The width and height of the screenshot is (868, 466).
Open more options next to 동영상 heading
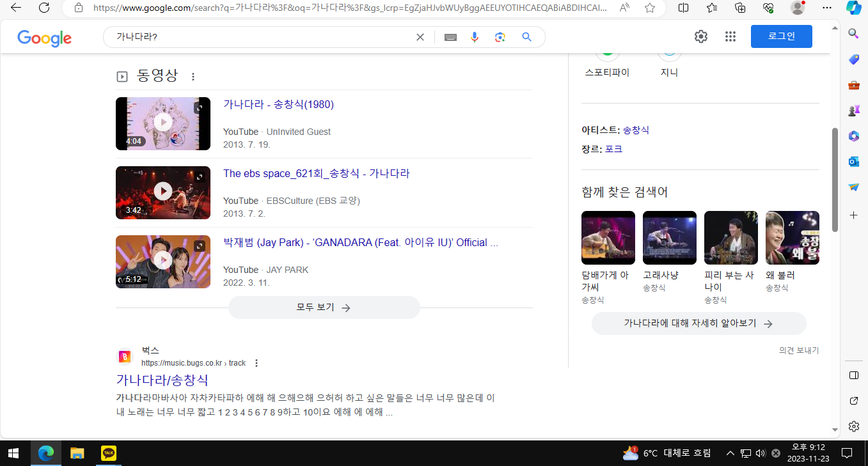(193, 77)
